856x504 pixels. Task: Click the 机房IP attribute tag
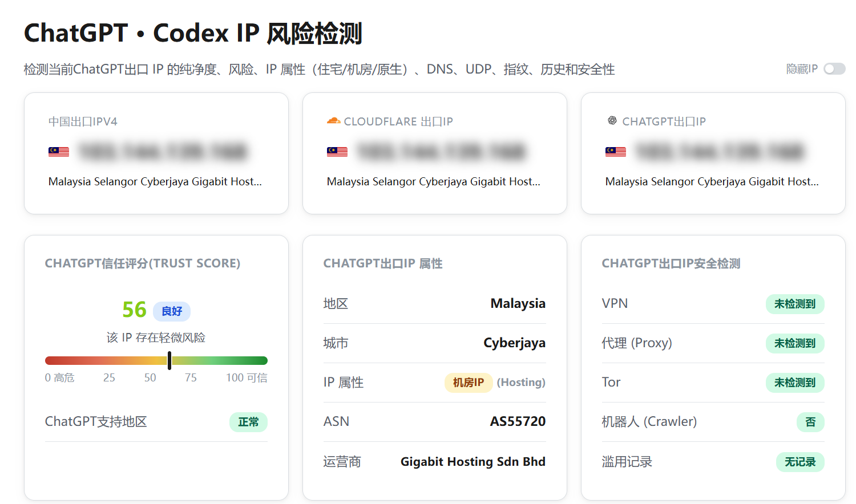pos(469,382)
